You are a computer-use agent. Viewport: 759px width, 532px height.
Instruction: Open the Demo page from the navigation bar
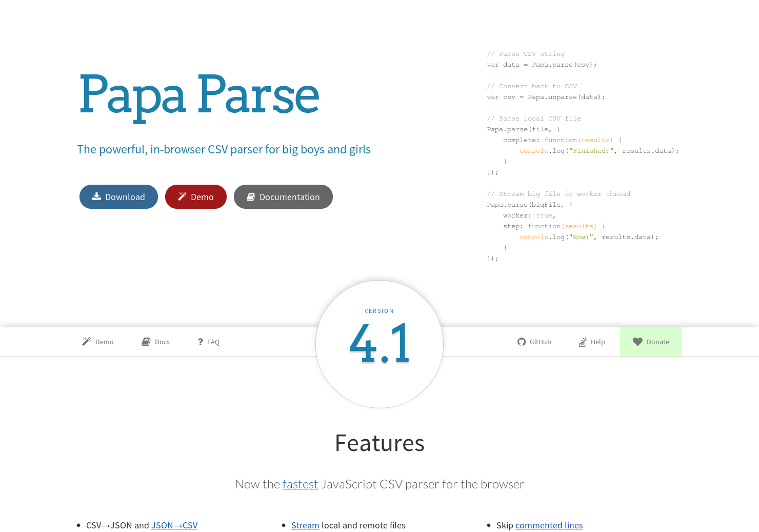(105, 342)
